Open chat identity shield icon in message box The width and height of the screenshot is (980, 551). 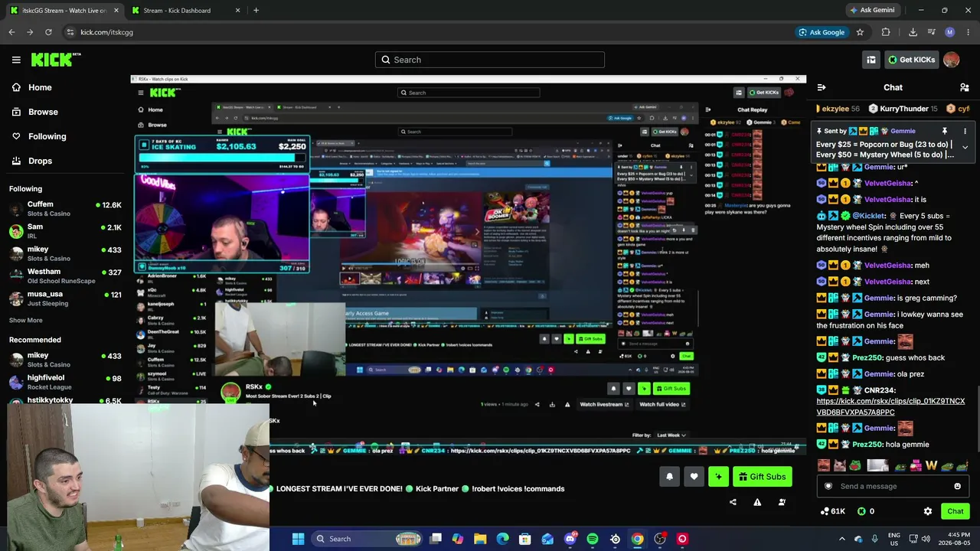(828, 486)
